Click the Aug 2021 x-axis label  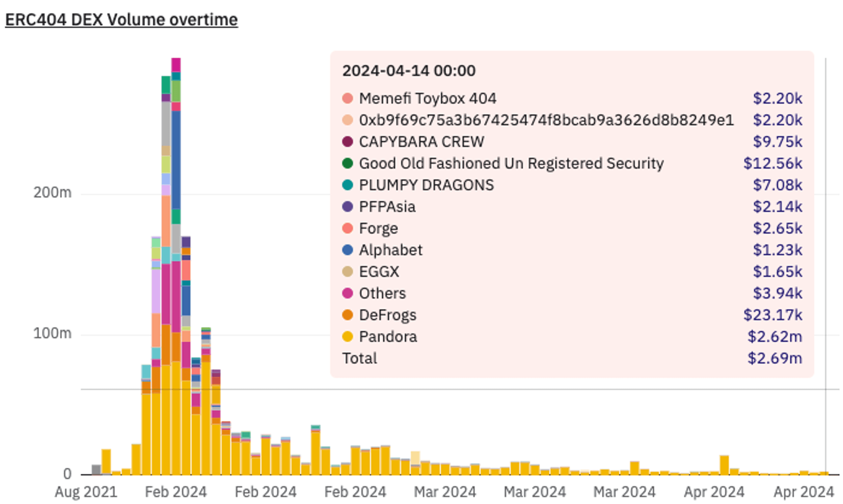tap(86, 492)
